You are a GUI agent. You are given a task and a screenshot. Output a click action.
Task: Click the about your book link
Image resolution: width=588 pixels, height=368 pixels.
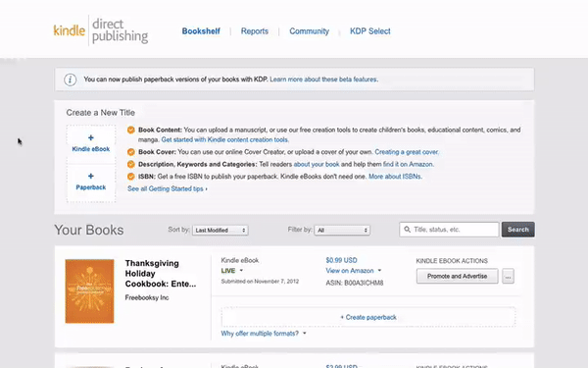317,164
